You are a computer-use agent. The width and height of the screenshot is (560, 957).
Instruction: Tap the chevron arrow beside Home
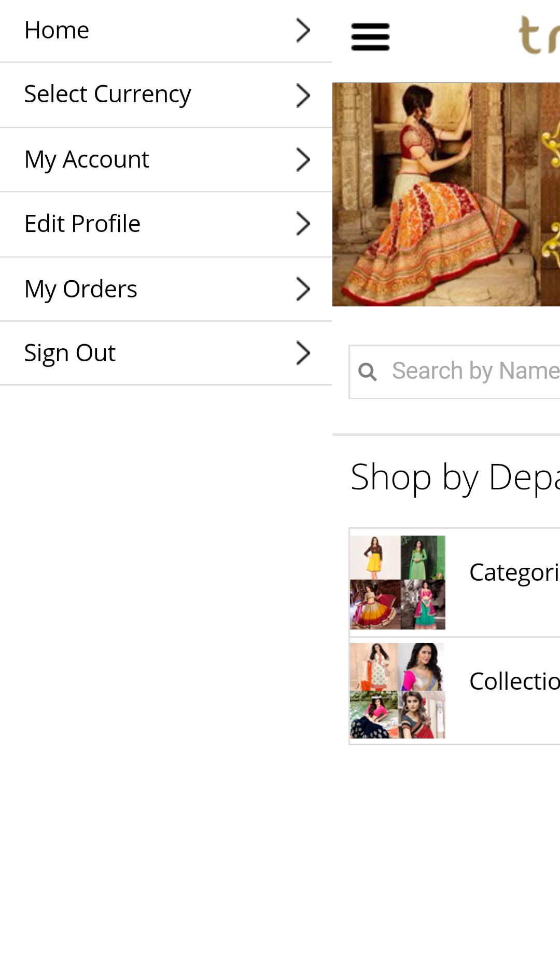click(x=303, y=30)
